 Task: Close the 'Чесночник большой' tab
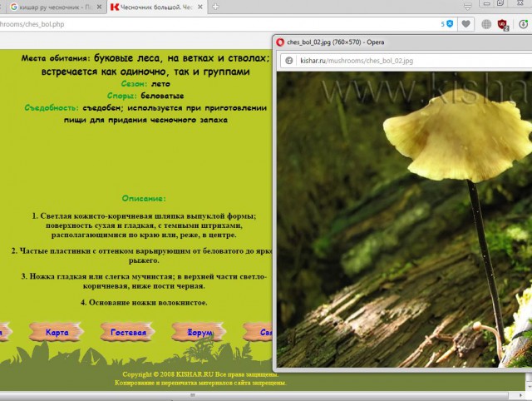pos(200,7)
